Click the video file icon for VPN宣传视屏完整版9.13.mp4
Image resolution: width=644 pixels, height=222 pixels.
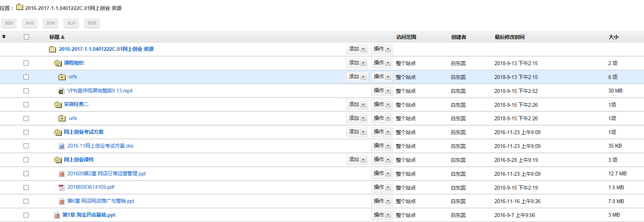[61, 91]
